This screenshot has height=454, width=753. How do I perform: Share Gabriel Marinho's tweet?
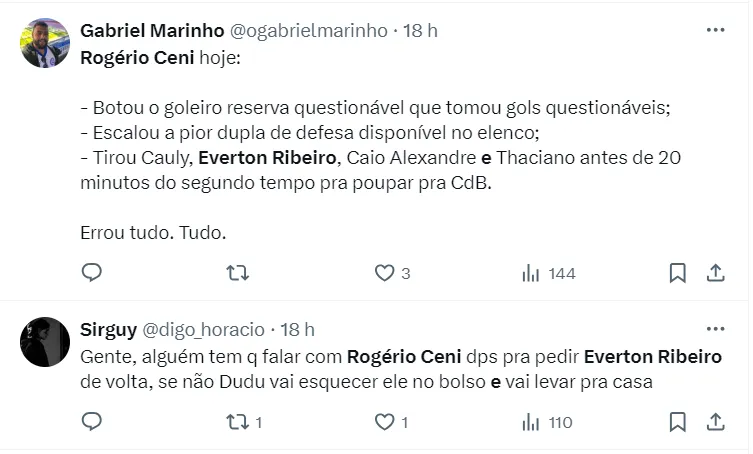716,272
